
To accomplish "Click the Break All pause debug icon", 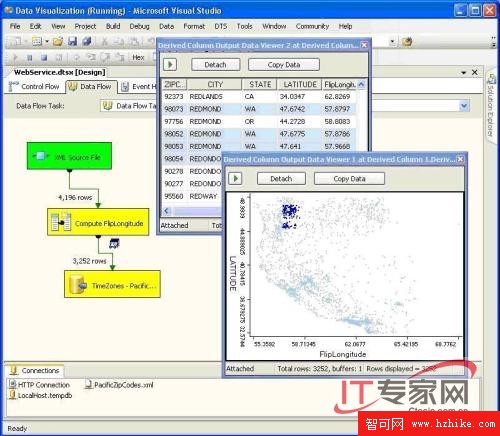I will 30,57.
